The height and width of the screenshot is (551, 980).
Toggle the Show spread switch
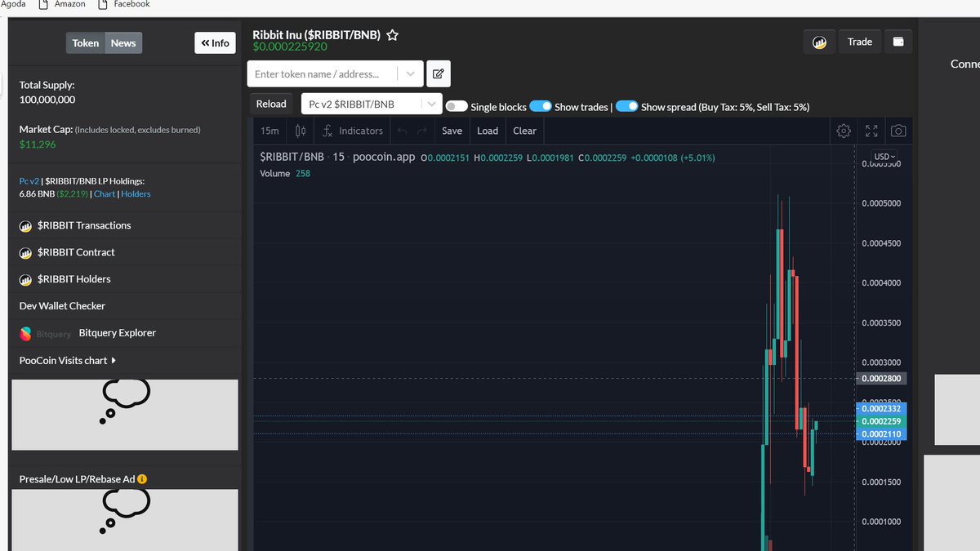coord(627,107)
